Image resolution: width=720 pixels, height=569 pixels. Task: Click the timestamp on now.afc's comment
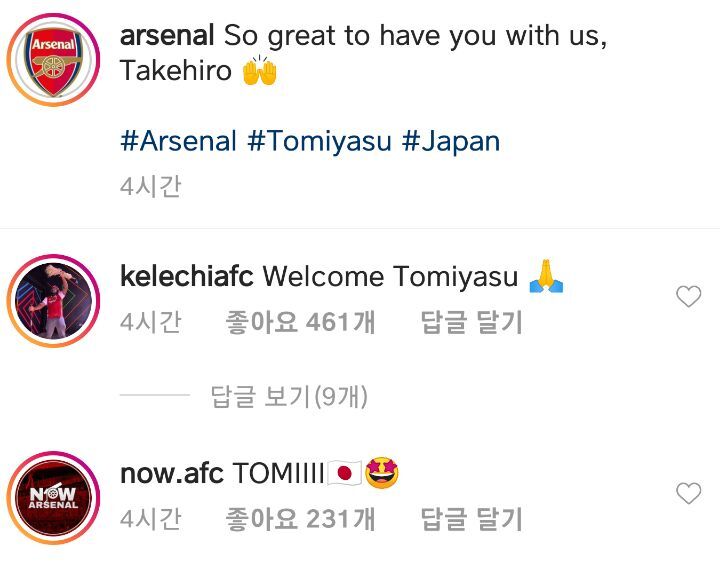(x=150, y=519)
